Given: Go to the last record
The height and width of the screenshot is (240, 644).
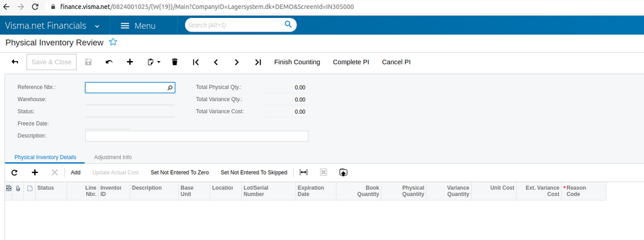Looking at the screenshot, I should pyautogui.click(x=257, y=62).
